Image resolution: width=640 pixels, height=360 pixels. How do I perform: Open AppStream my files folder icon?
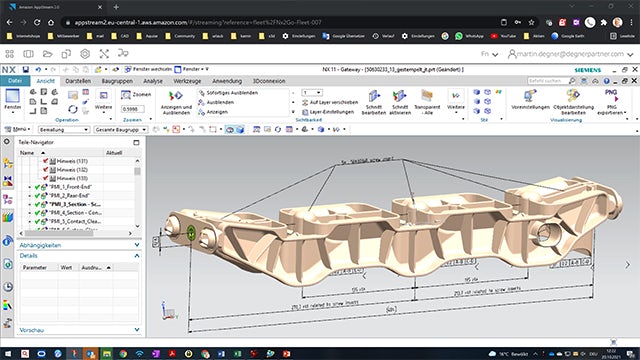click(47, 53)
